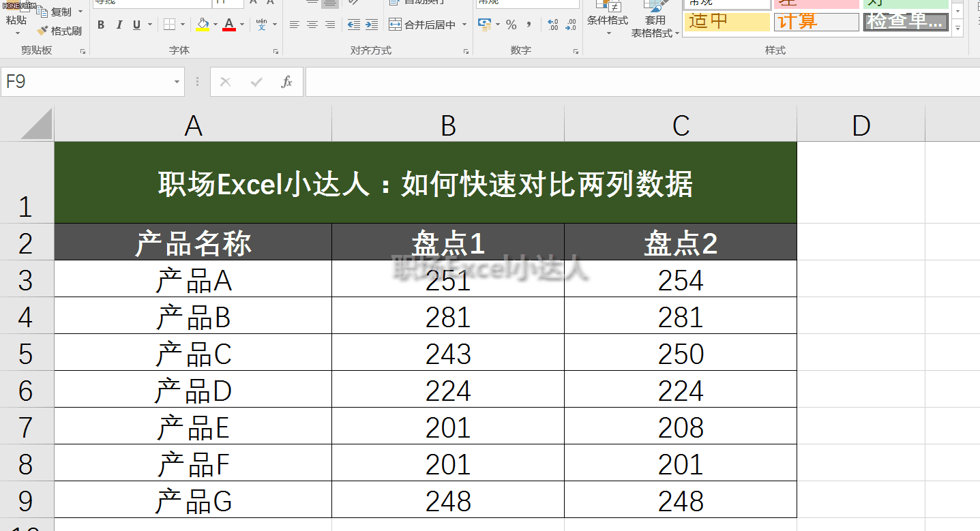The width and height of the screenshot is (980, 531).
Task: Open number group dialog launcher
Action: pos(575,51)
